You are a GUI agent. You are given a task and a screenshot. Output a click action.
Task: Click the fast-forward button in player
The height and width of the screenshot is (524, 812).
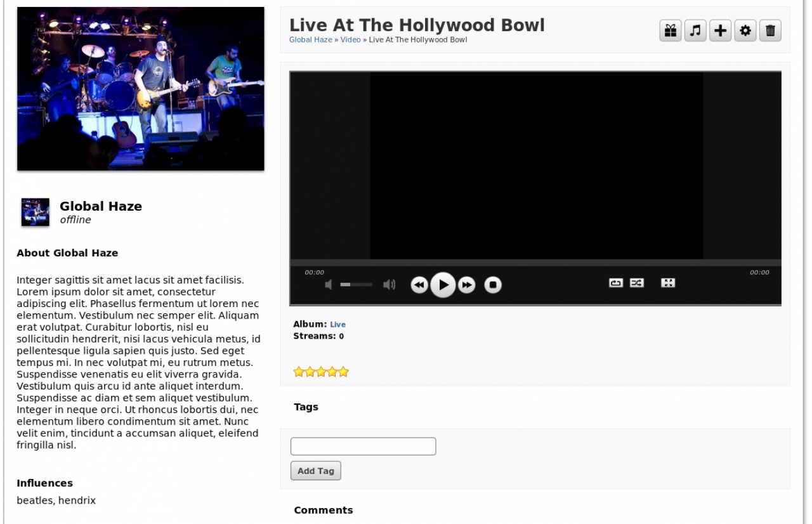(467, 285)
